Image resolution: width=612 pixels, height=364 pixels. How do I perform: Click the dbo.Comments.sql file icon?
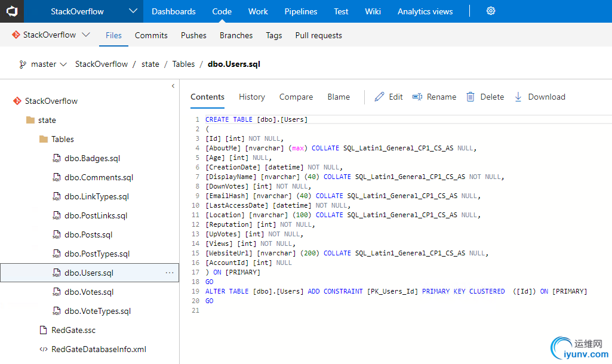(x=57, y=177)
